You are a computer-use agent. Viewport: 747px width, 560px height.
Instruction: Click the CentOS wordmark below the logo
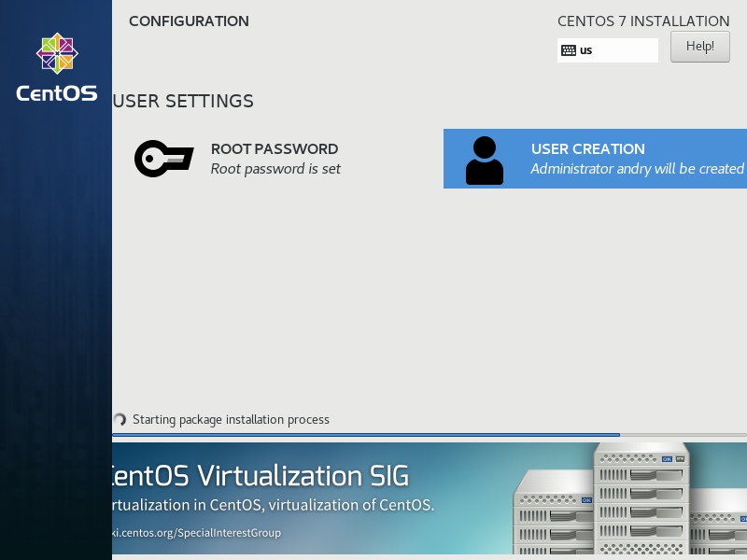point(56,92)
